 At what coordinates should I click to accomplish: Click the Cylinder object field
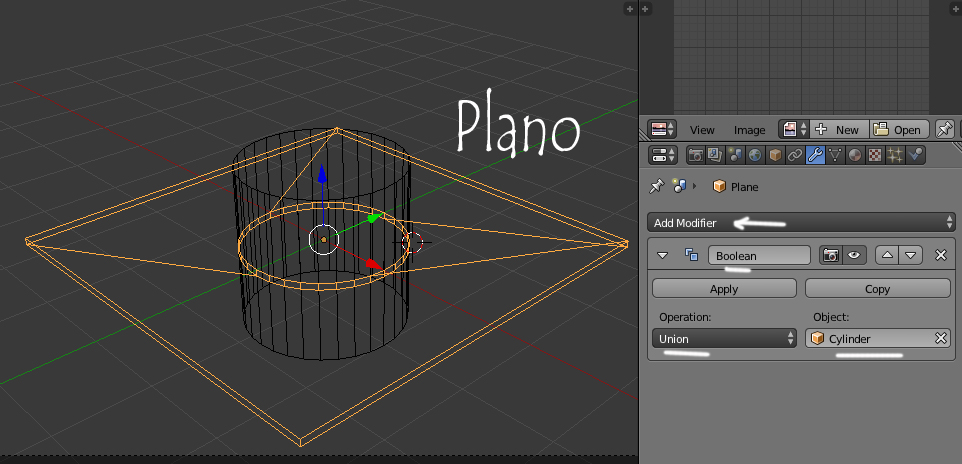tap(877, 338)
